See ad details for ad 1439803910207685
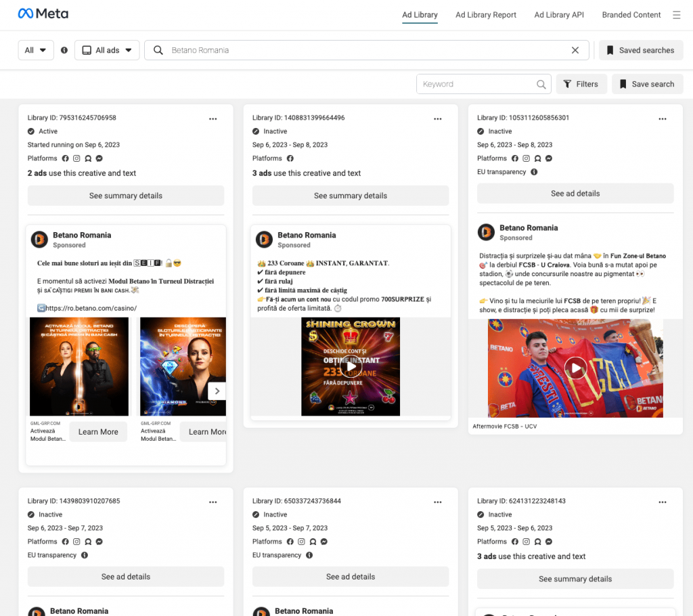 tap(125, 577)
